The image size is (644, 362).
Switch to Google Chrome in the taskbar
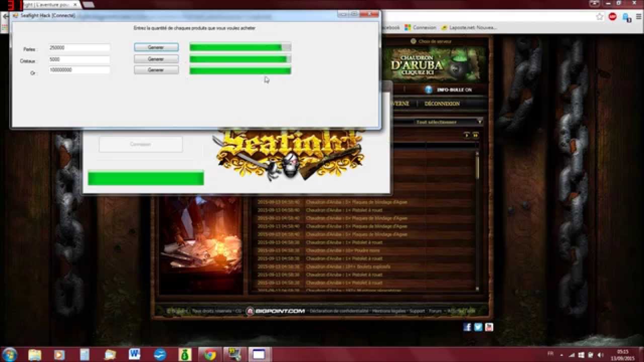pos(210,354)
